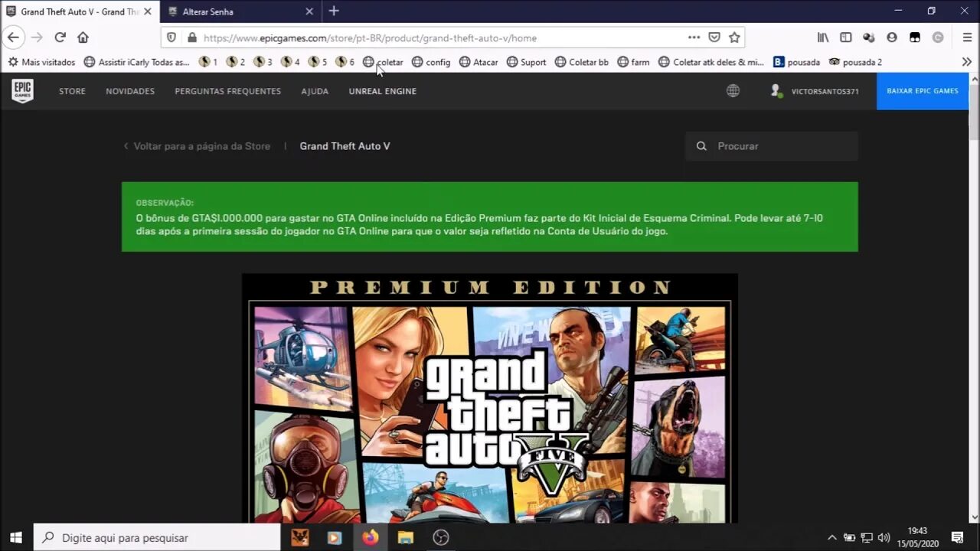
Task: Click the magnifier icon in Procurar
Action: pos(701,146)
